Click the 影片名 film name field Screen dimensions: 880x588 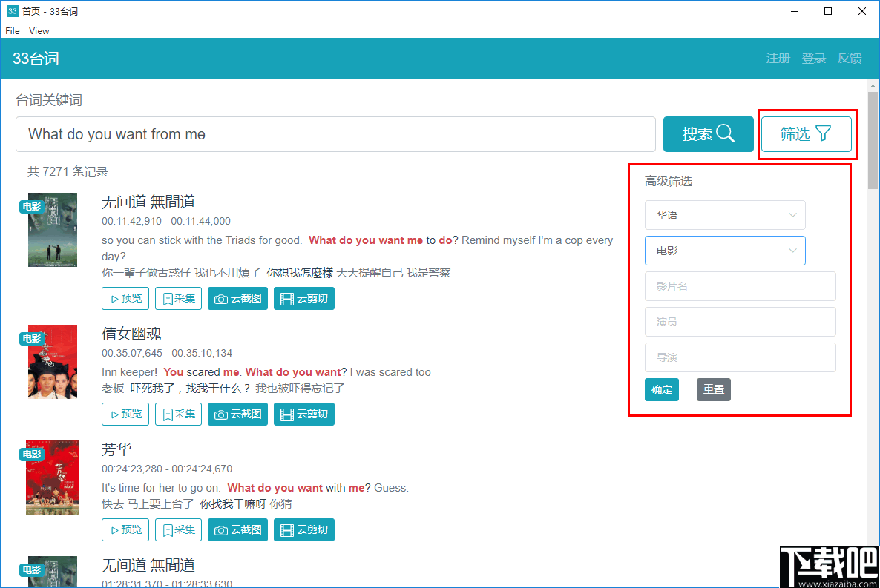coord(740,286)
